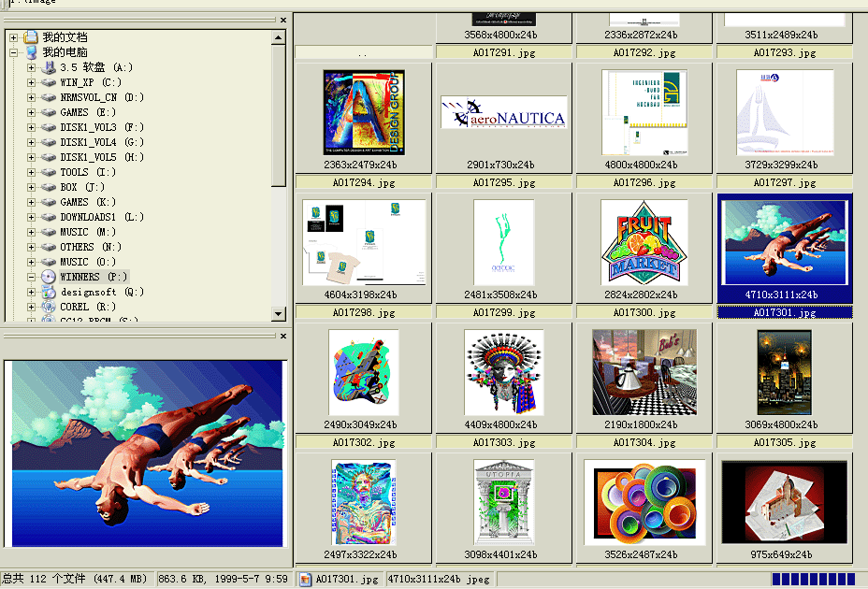
Task: Click the MUSIC (M:) drive icon
Action: (x=49, y=232)
